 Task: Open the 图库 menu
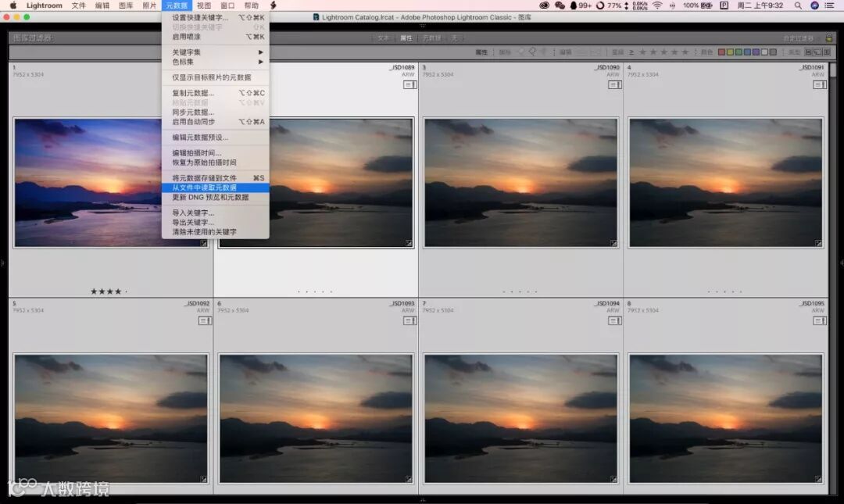(126, 5)
